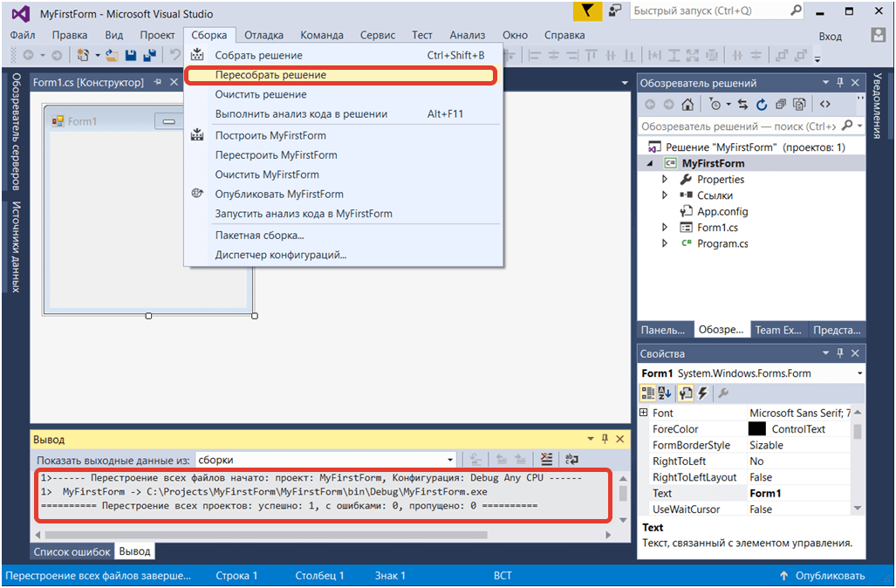Click Home icon in Solution Explorer toolbar

click(688, 105)
